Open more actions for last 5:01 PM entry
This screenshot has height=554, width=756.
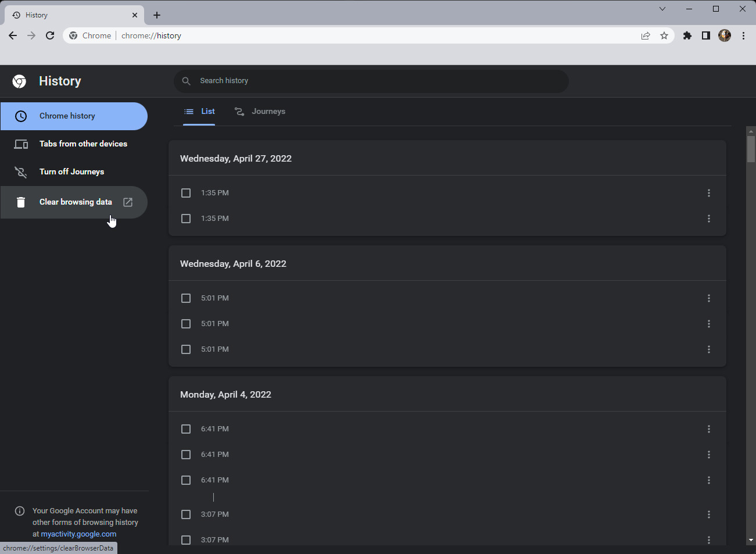click(708, 349)
